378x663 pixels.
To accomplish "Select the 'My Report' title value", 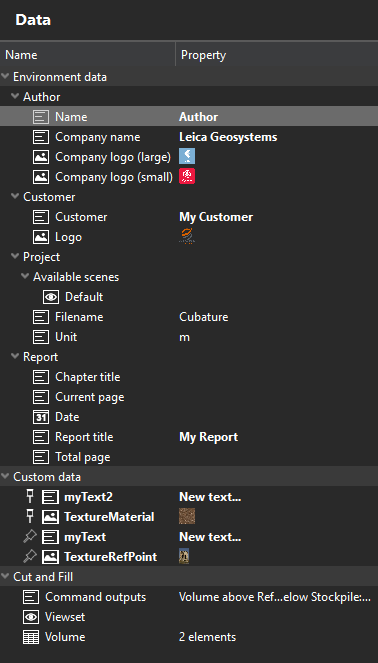I will click(208, 437).
